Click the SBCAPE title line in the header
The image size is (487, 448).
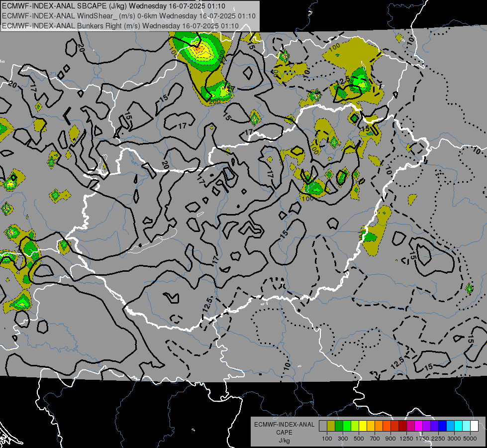point(114,6)
